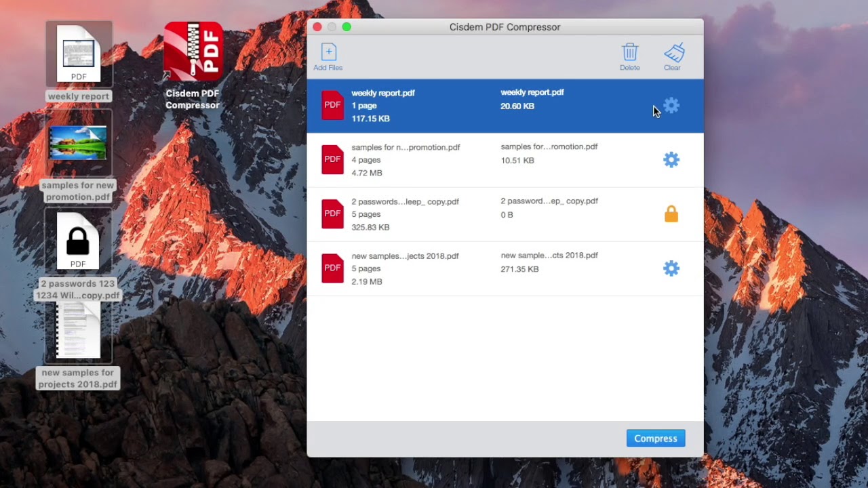Viewport: 868px width, 488px height.
Task: Click source name 2 passwords...leep_ copy.pdf
Action: [x=406, y=201]
